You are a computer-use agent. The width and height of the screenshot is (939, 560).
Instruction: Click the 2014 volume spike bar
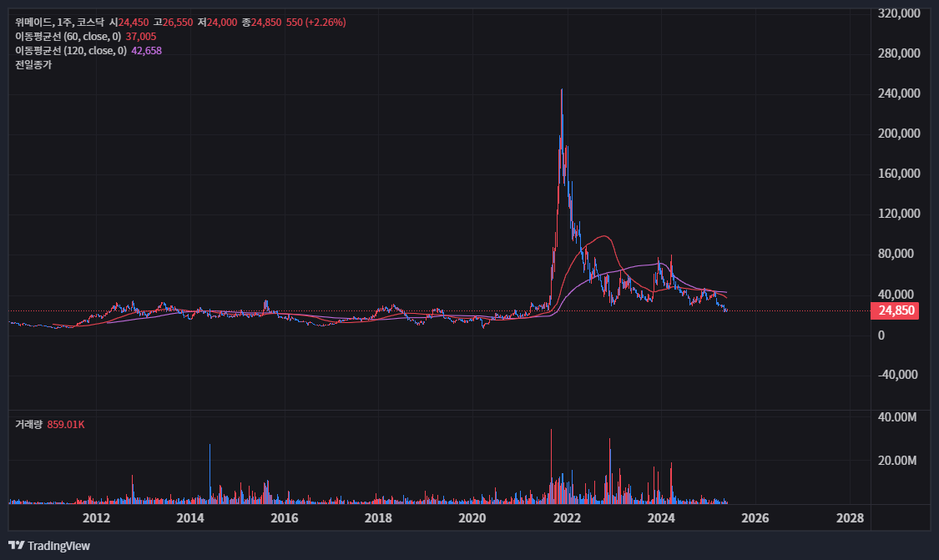(210, 474)
